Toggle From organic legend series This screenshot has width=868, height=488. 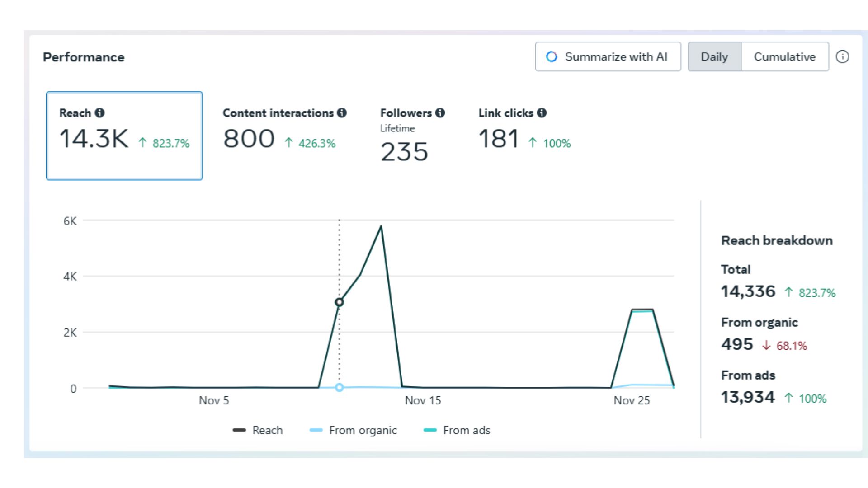(x=353, y=430)
